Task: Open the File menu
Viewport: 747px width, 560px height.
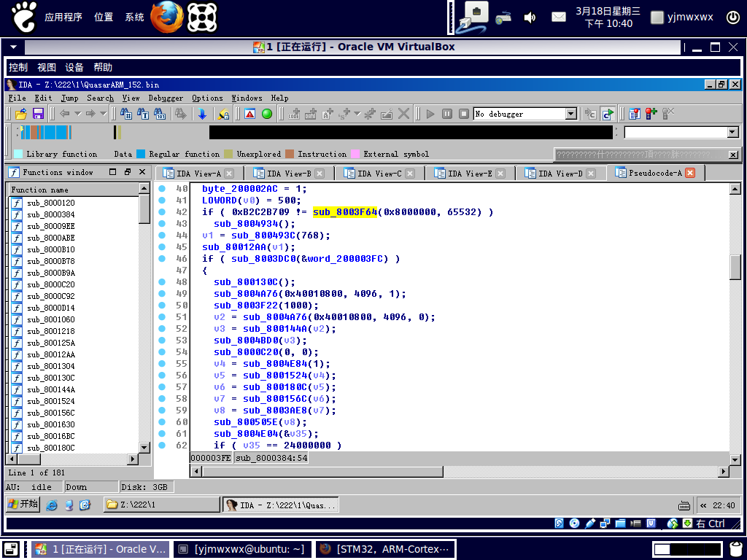Action: point(18,98)
